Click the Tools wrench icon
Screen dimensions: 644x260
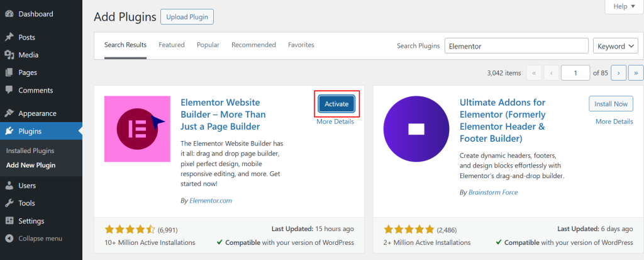(x=9, y=203)
